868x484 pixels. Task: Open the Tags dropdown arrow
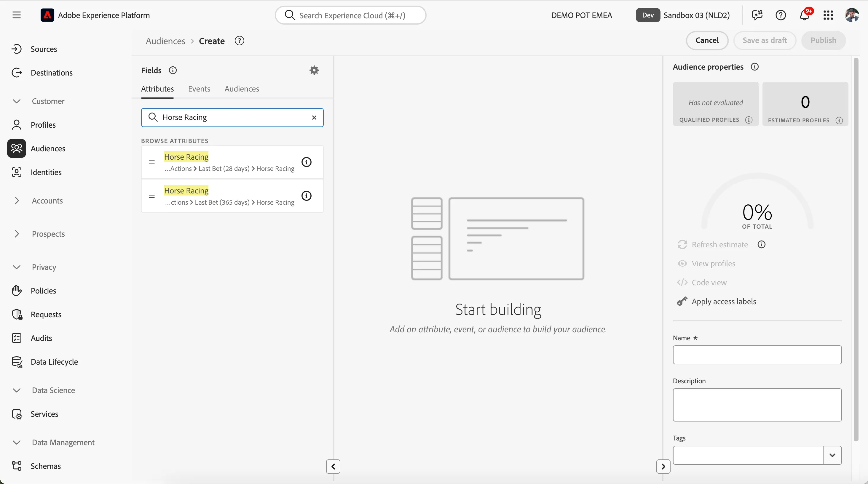click(x=832, y=455)
